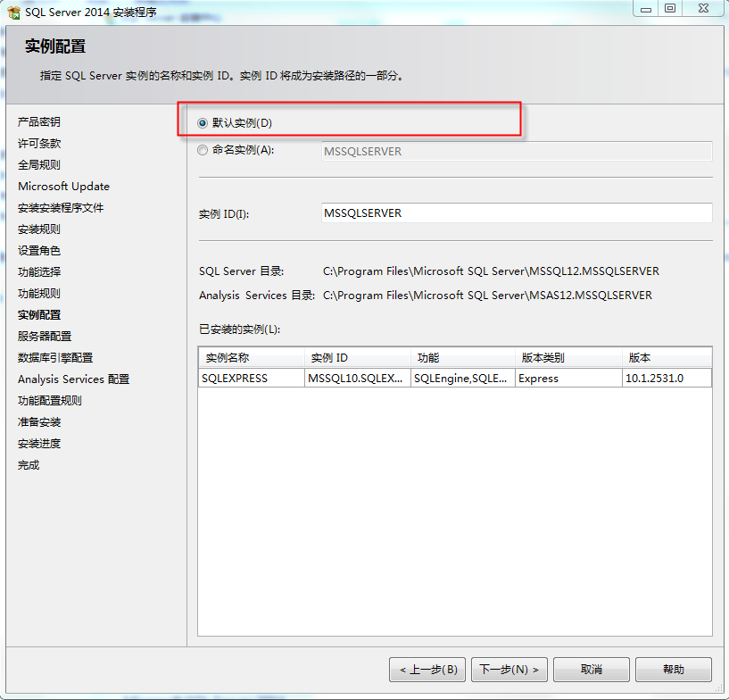Click the MSSQL10.SQLEX... instance ID cell
This screenshot has width=729, height=700.
(x=358, y=379)
